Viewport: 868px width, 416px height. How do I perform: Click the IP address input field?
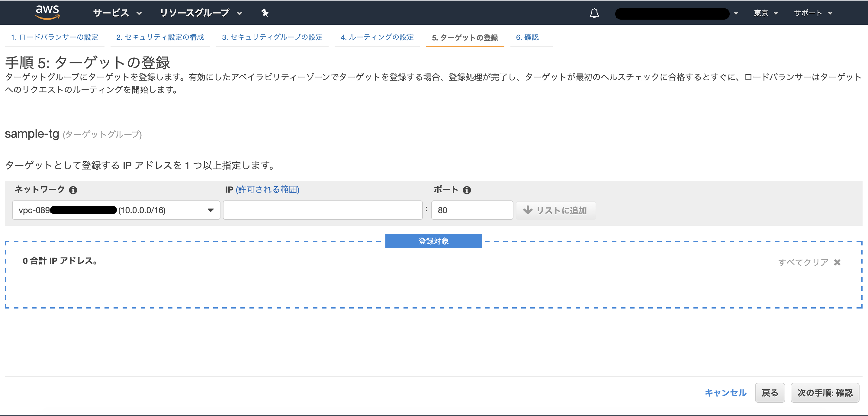click(322, 210)
